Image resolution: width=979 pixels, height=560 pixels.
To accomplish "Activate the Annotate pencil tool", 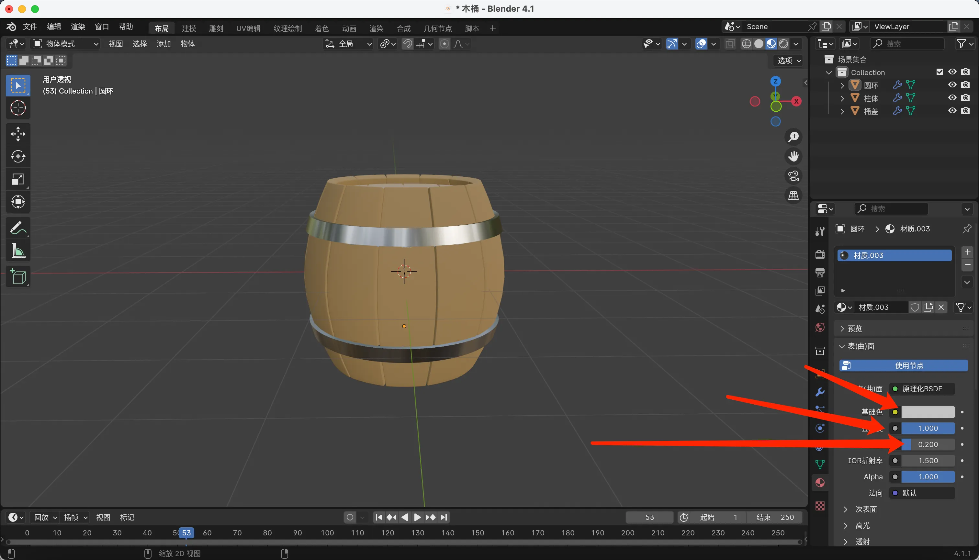I will (x=18, y=228).
